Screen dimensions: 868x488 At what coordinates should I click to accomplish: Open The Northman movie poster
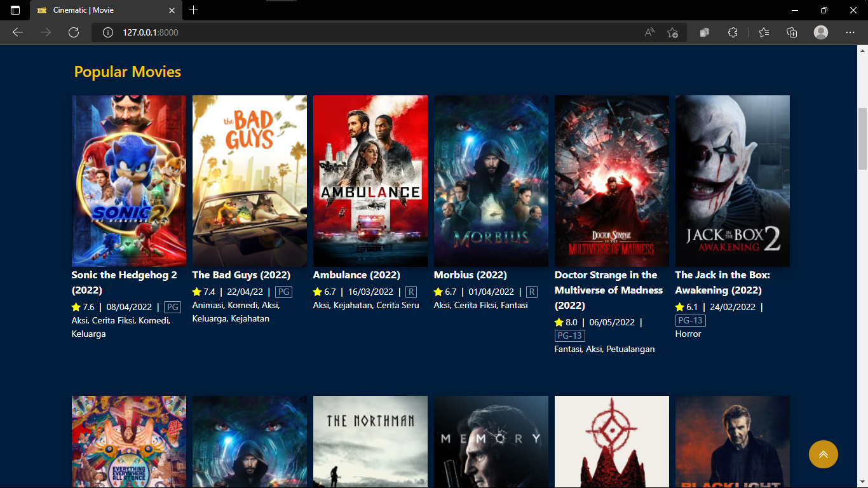click(370, 442)
